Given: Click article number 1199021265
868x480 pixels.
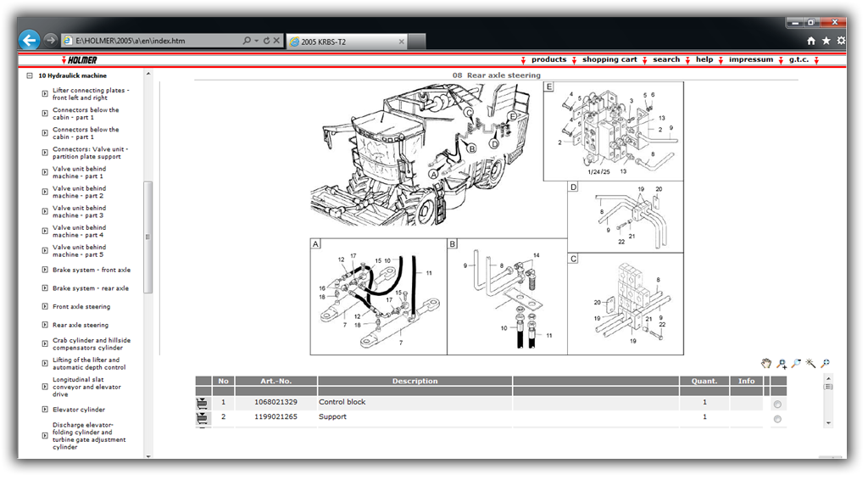Looking at the screenshot, I should click(x=275, y=417).
